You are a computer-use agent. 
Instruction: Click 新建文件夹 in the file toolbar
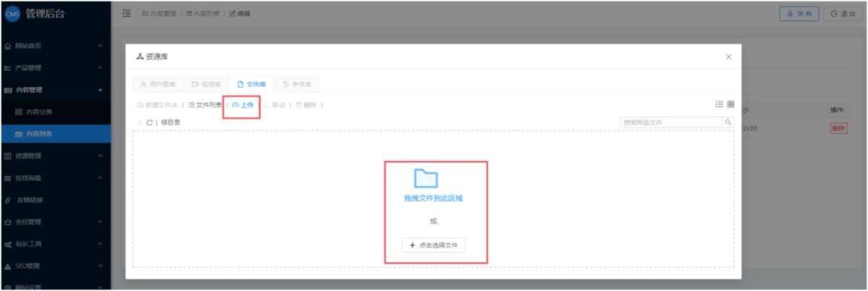[157, 105]
